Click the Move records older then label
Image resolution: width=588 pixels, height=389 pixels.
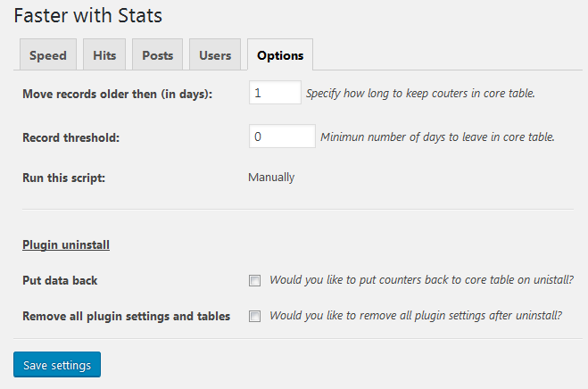point(118,94)
